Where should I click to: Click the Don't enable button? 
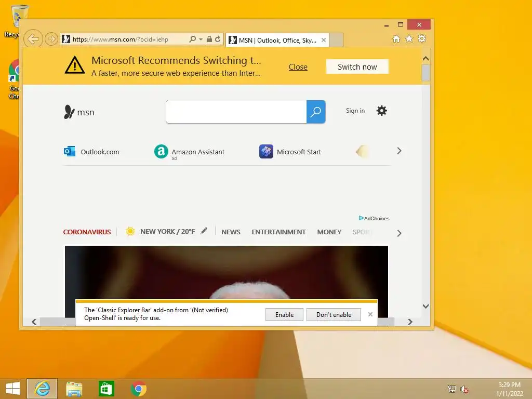(334, 314)
